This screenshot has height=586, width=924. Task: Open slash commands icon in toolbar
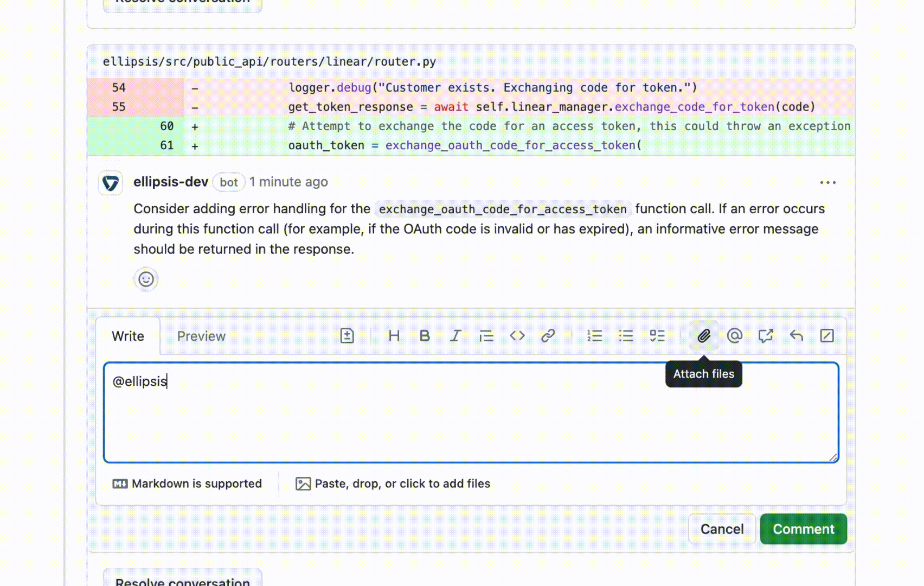click(x=827, y=336)
